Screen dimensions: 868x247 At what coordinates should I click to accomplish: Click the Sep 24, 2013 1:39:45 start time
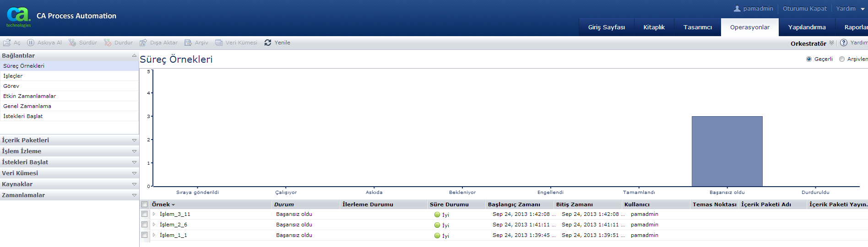[524, 235]
